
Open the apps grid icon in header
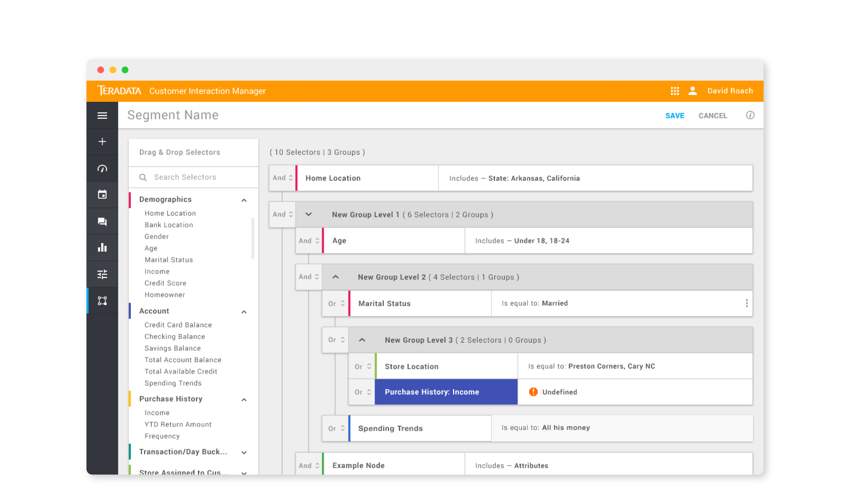(675, 91)
